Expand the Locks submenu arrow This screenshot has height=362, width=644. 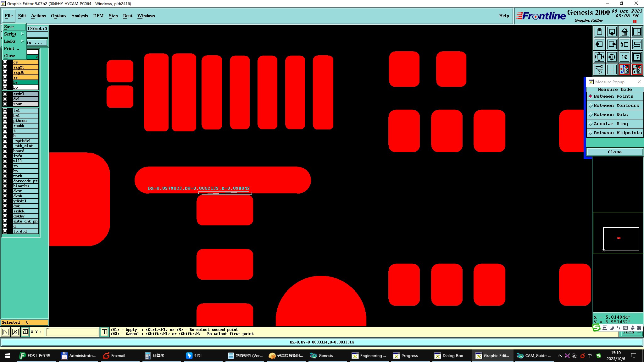[22, 41]
